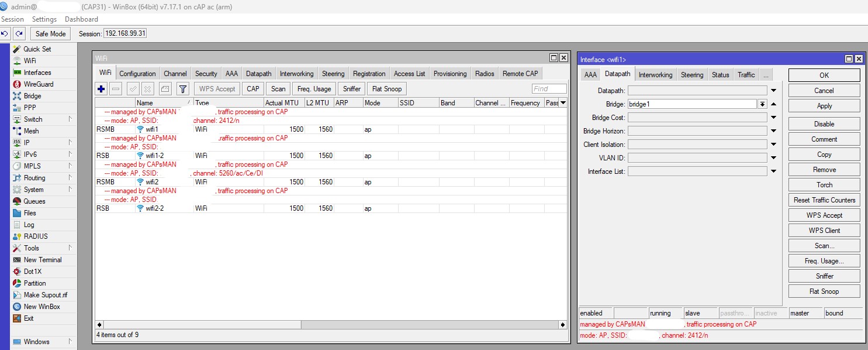Open the column selector dropdown in WiFi table

[563, 103]
